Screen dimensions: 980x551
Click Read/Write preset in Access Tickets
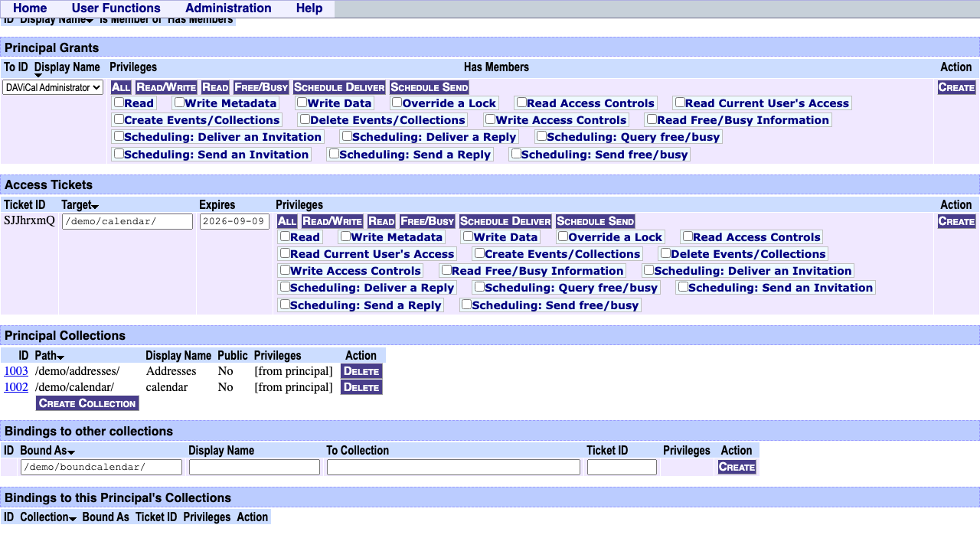click(x=332, y=221)
